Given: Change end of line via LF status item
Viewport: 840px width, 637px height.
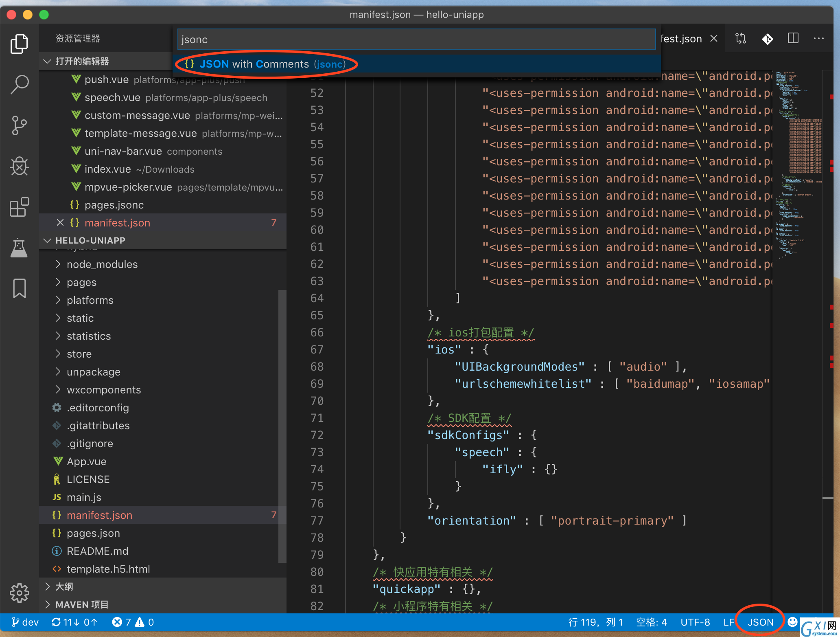Looking at the screenshot, I should [x=728, y=622].
